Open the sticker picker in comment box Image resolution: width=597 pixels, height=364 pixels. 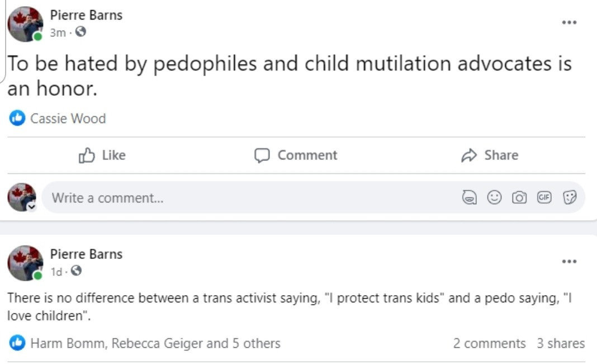click(569, 197)
